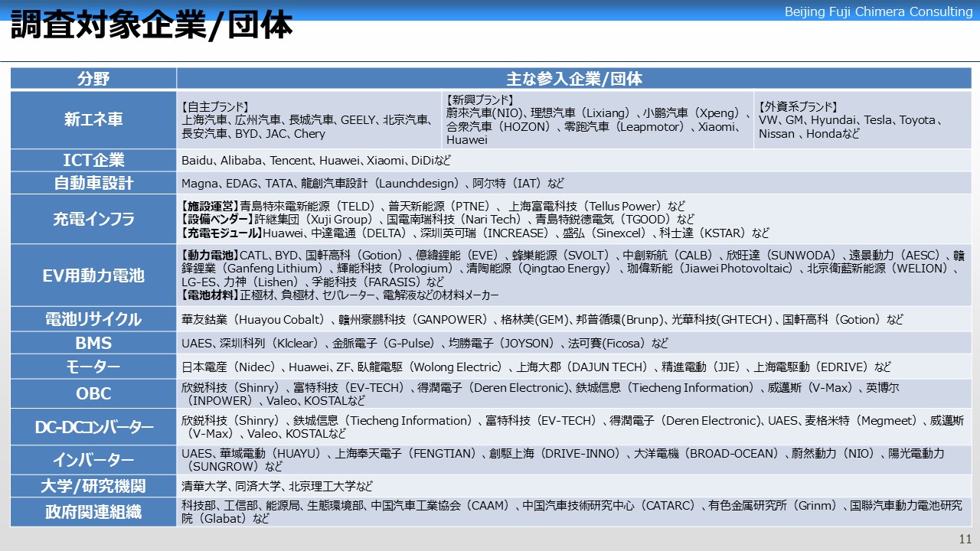Click the OBC row company list

(574, 393)
